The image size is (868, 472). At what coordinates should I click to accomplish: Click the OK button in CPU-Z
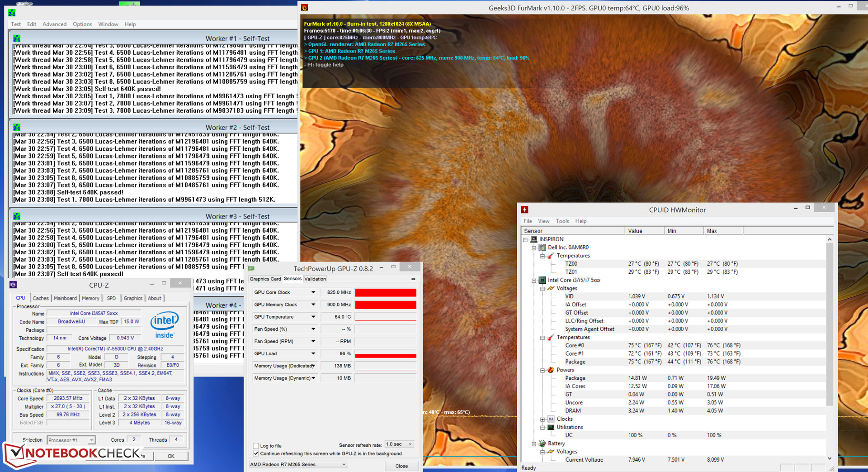point(171,456)
